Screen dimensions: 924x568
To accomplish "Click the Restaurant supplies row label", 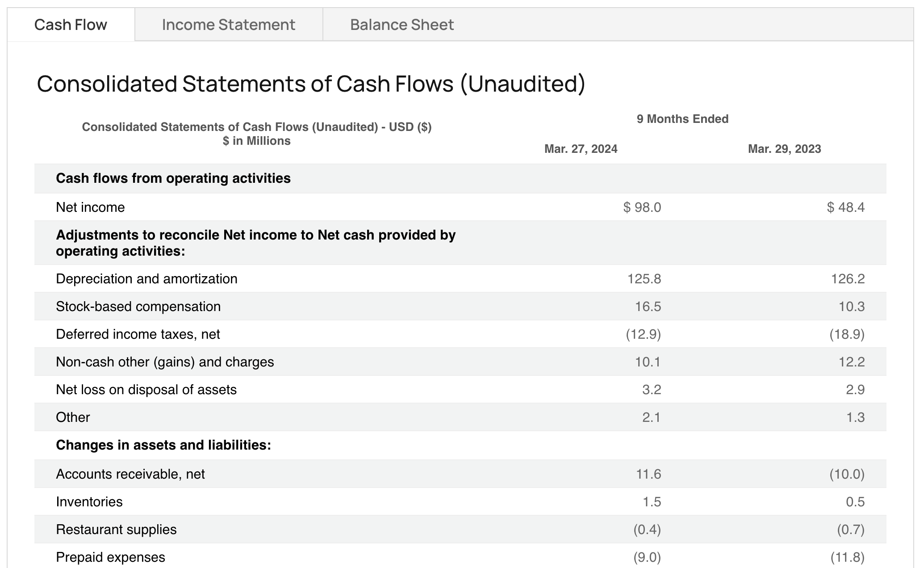I will point(116,530).
